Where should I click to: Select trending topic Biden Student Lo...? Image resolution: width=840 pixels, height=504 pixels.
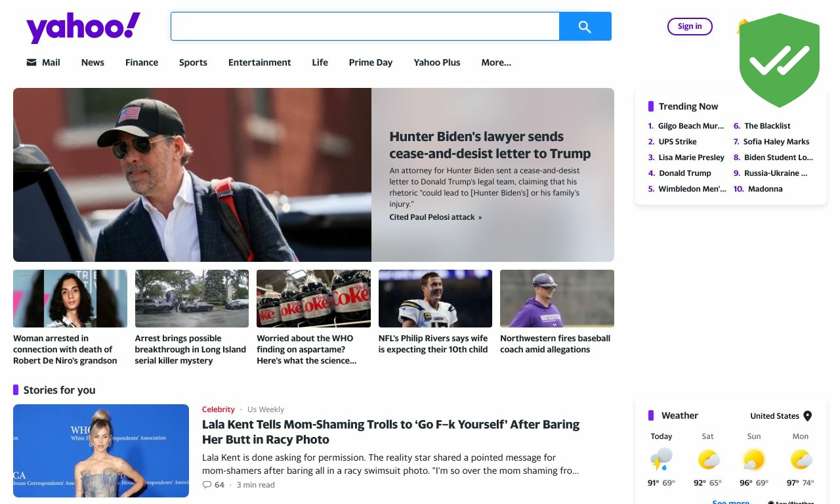(778, 157)
